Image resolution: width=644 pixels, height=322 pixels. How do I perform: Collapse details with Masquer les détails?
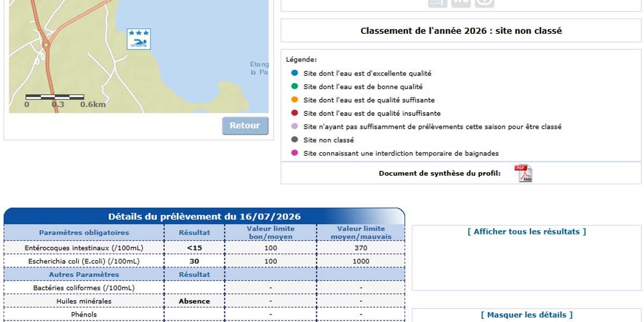527,315
